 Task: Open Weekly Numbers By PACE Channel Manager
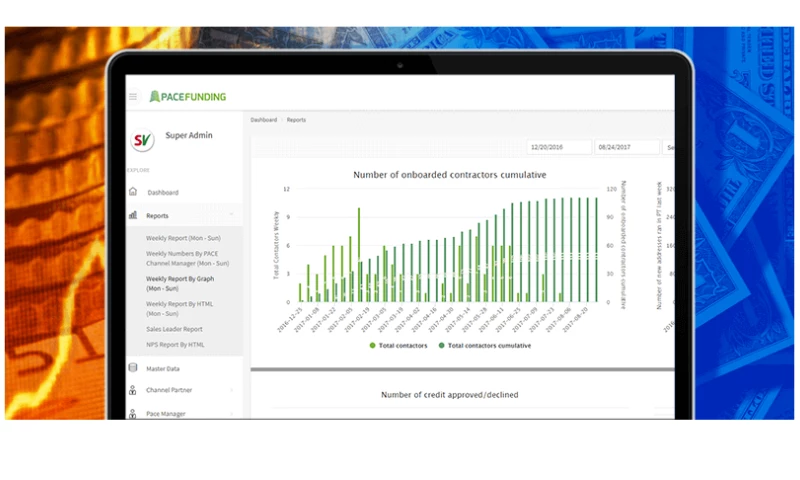188,258
